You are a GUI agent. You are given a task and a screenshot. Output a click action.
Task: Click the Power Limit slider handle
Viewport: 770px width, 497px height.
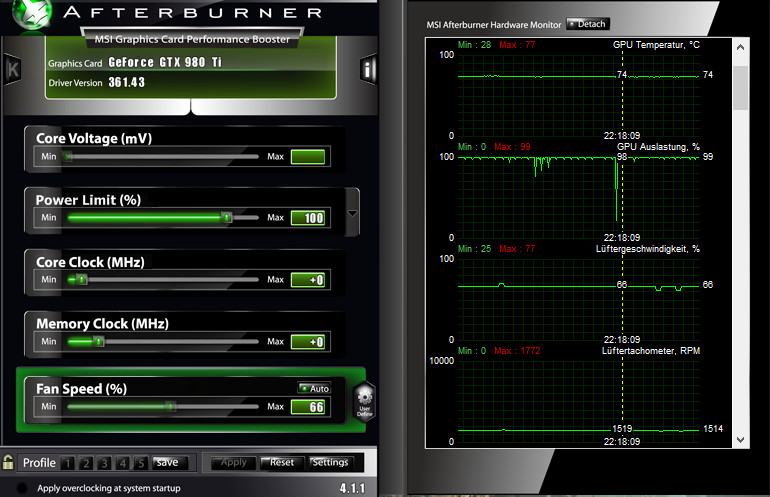click(226, 217)
